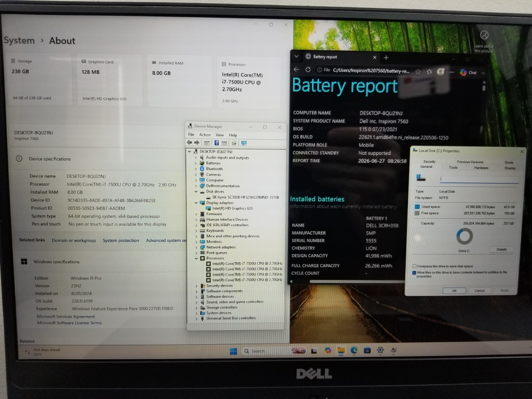Viewport: 532px width, 399px height.
Task: Click the blue Help icon in Device Manager
Action: coord(216,143)
